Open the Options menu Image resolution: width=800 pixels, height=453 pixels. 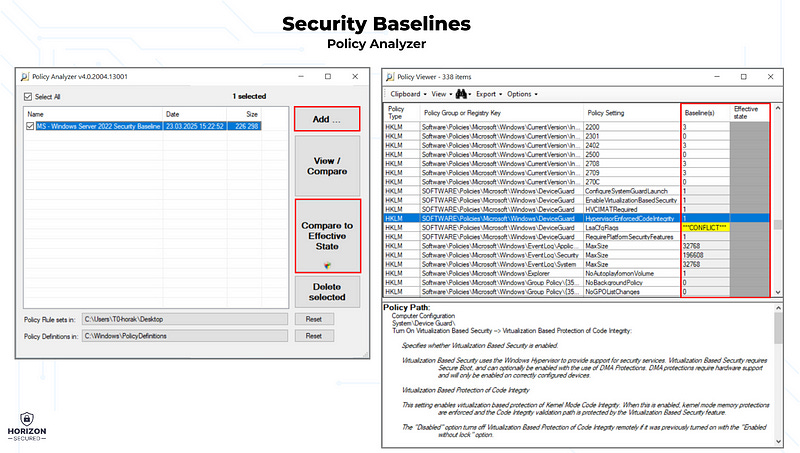(x=522, y=94)
